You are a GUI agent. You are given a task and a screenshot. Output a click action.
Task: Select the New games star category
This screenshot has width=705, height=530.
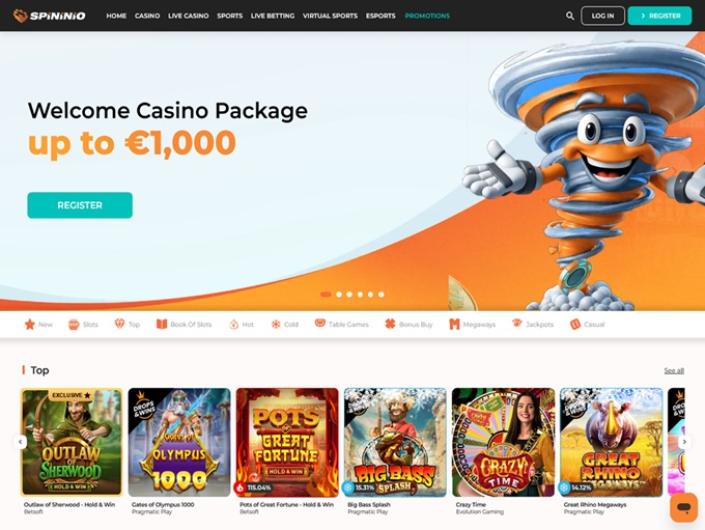[39, 324]
